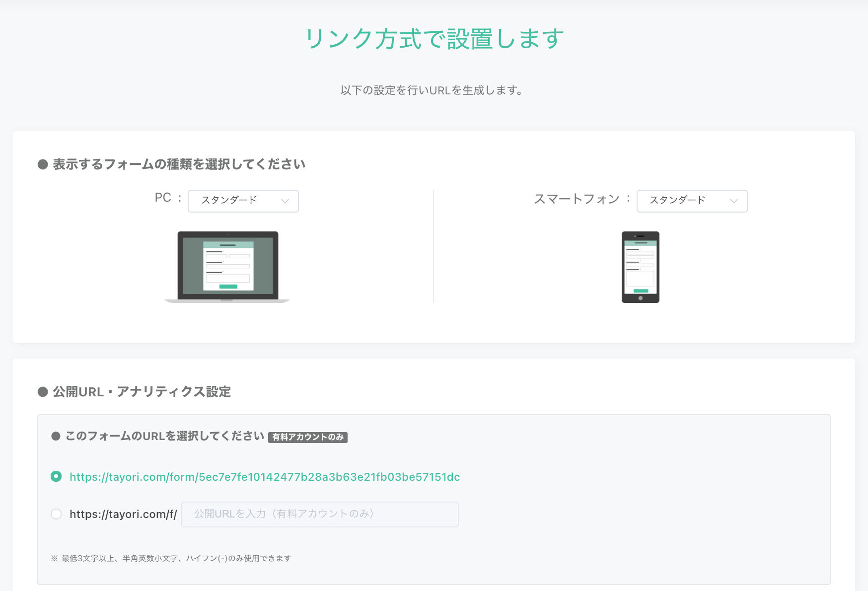This screenshot has width=868, height=591.
Task: Select the custom tayori.com/f/ URL radio button
Action: [x=56, y=514]
